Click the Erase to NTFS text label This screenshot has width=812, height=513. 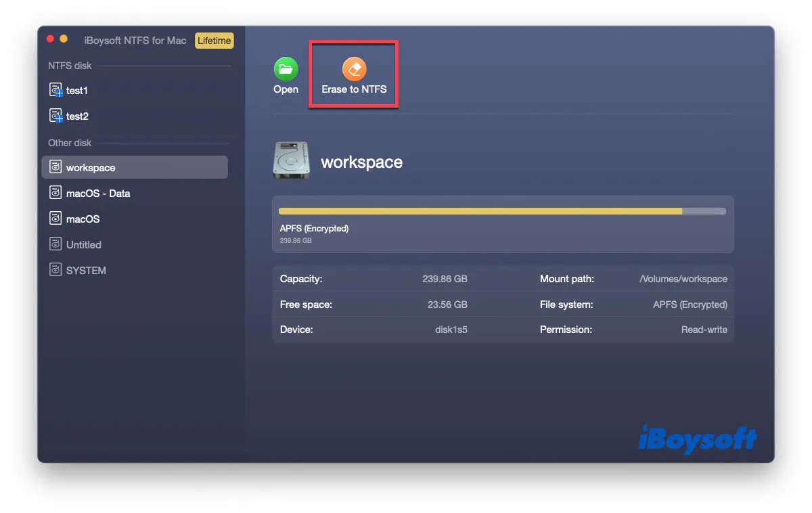click(354, 89)
